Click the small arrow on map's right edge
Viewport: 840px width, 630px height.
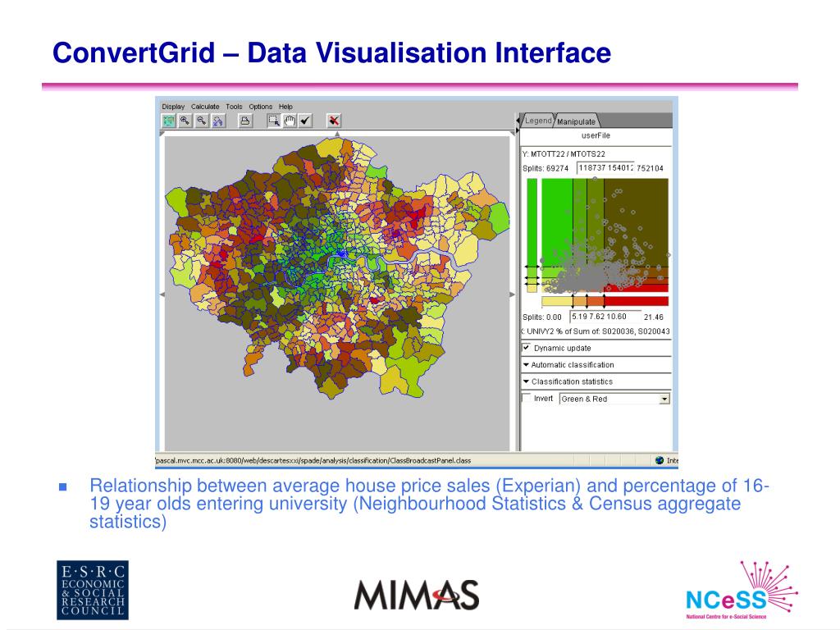click(x=512, y=294)
